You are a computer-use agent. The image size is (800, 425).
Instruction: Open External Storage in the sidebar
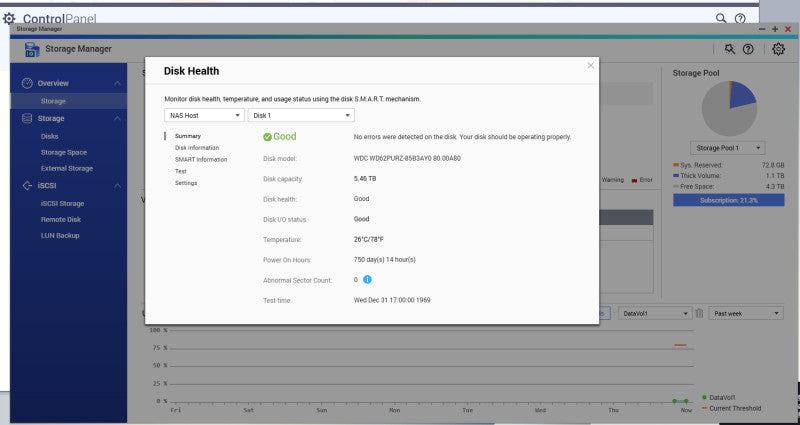click(x=67, y=168)
